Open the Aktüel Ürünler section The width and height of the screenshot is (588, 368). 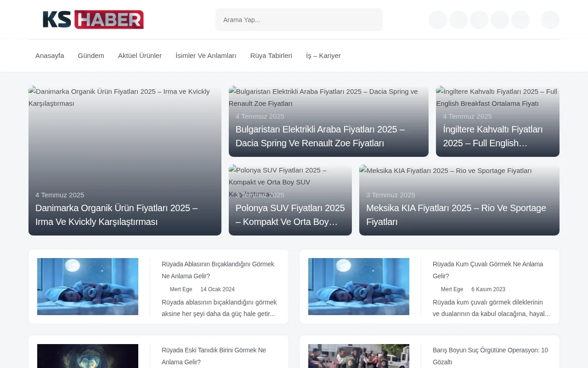[x=140, y=55]
